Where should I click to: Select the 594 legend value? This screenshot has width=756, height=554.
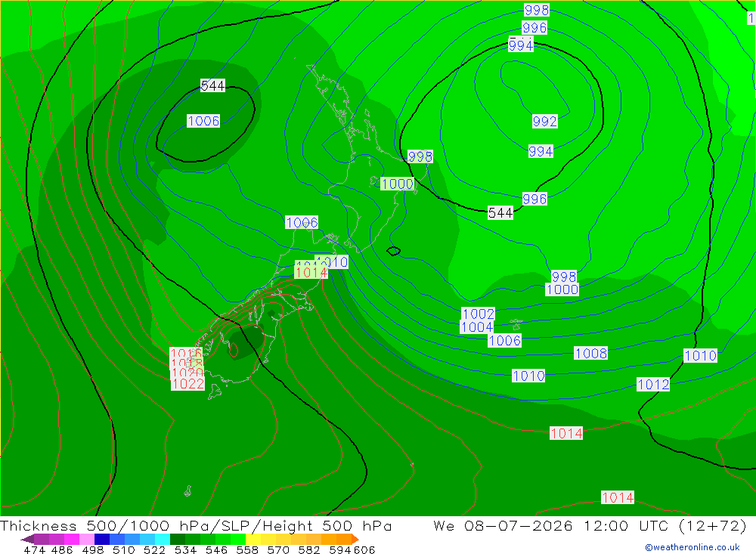coord(340,549)
